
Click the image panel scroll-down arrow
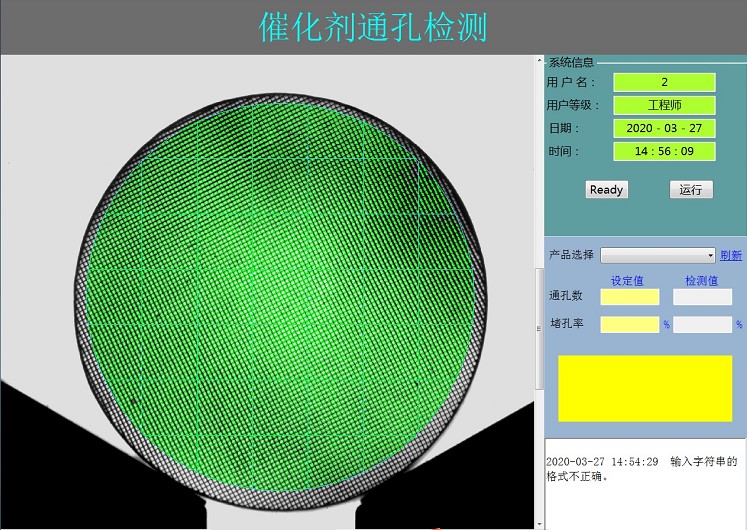click(x=540, y=523)
